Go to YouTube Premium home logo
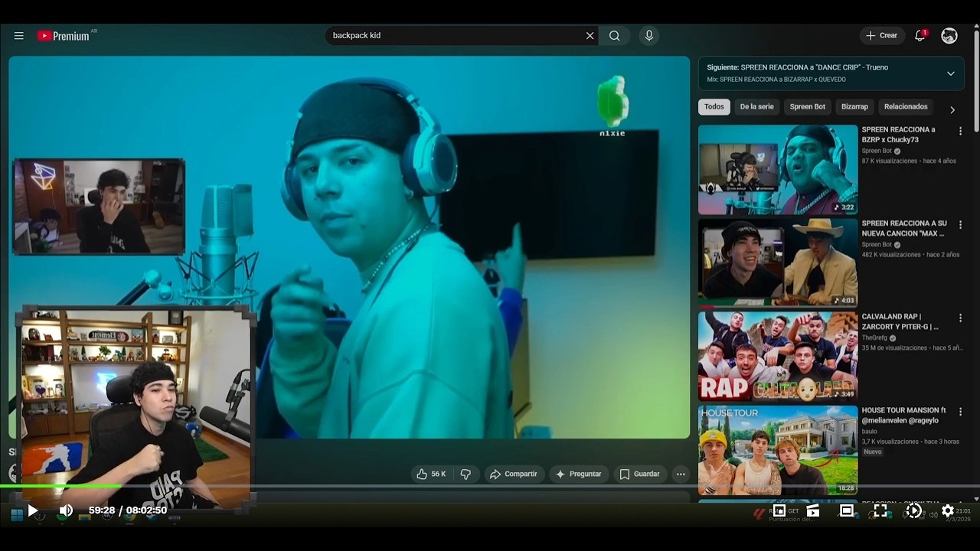The height and width of the screenshot is (551, 980). [64, 36]
